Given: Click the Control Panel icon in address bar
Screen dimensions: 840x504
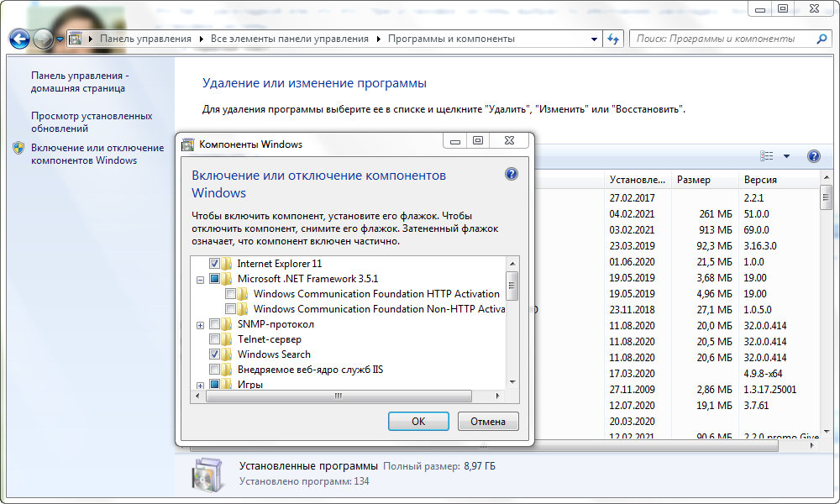Looking at the screenshot, I should pyautogui.click(x=76, y=39).
